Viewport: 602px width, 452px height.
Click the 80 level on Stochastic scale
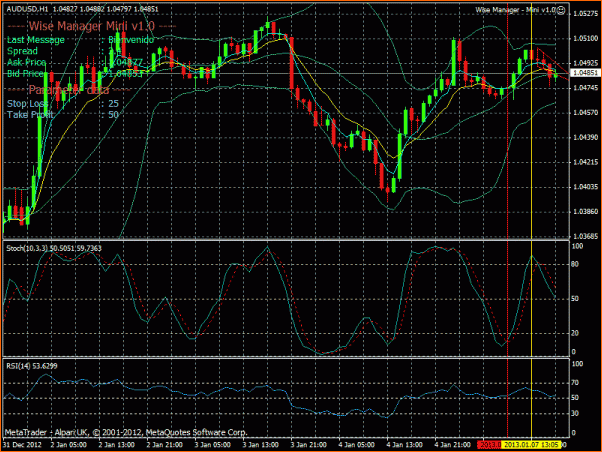[575, 265]
